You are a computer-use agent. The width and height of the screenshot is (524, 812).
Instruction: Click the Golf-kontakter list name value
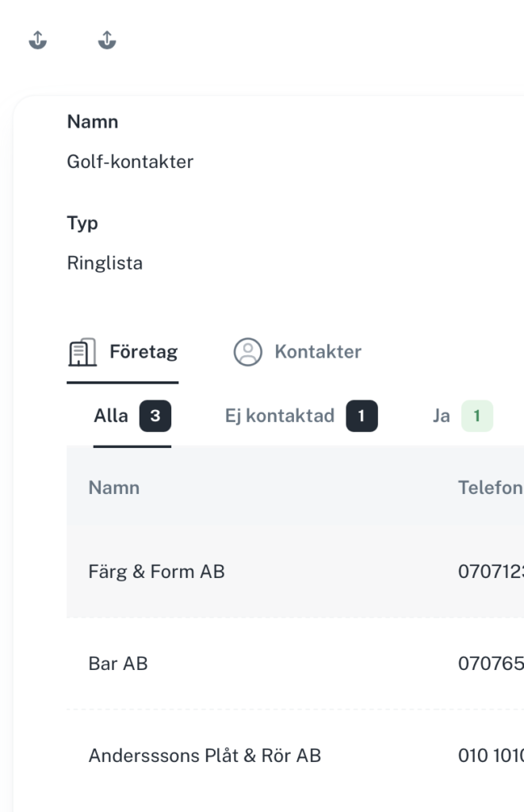click(x=130, y=162)
